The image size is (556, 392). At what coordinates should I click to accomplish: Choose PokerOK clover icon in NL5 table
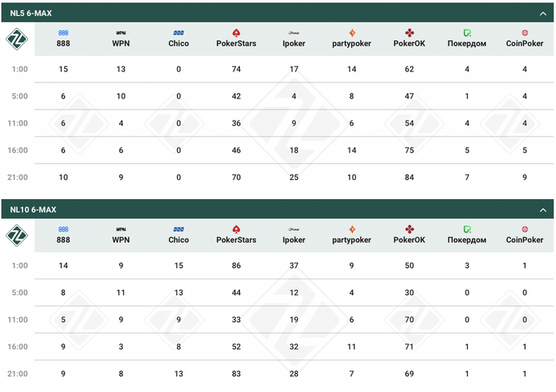point(409,33)
